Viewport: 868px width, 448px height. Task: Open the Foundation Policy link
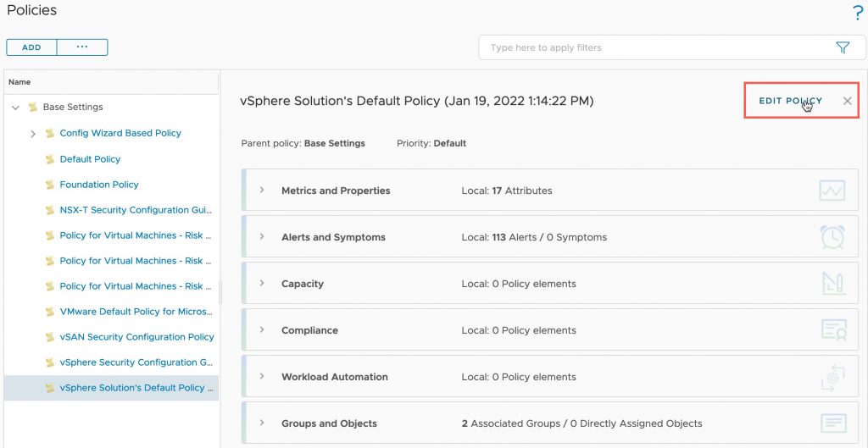click(x=99, y=185)
